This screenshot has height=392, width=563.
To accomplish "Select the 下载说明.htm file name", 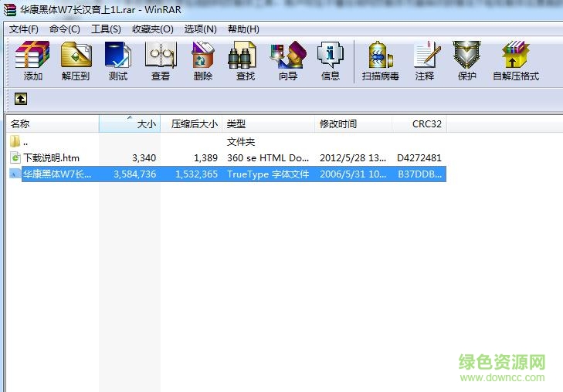I will coord(51,158).
